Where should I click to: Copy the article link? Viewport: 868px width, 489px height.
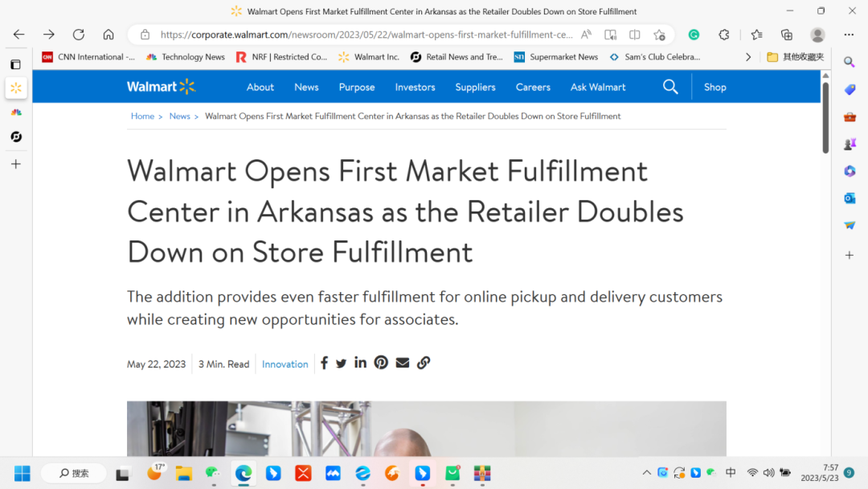pyautogui.click(x=424, y=363)
